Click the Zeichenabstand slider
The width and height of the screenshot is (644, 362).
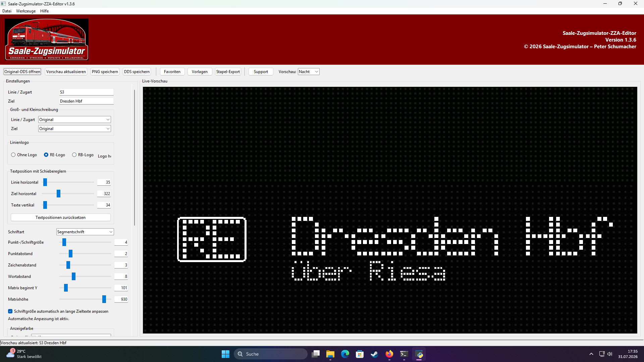(x=85, y=265)
